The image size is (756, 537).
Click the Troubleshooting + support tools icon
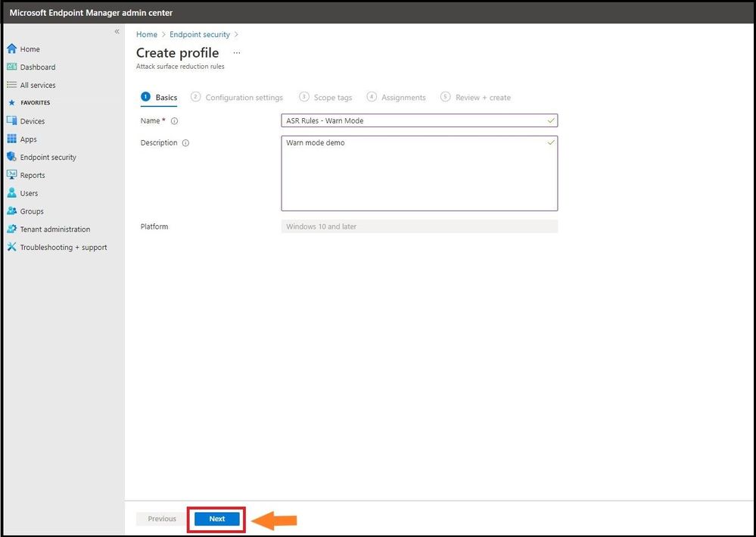(11, 247)
